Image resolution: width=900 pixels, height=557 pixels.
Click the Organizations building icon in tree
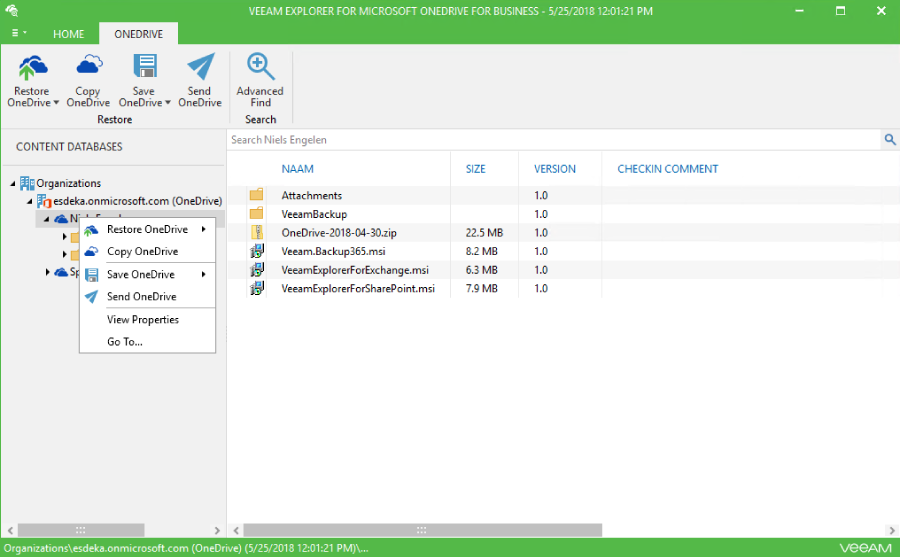click(27, 183)
